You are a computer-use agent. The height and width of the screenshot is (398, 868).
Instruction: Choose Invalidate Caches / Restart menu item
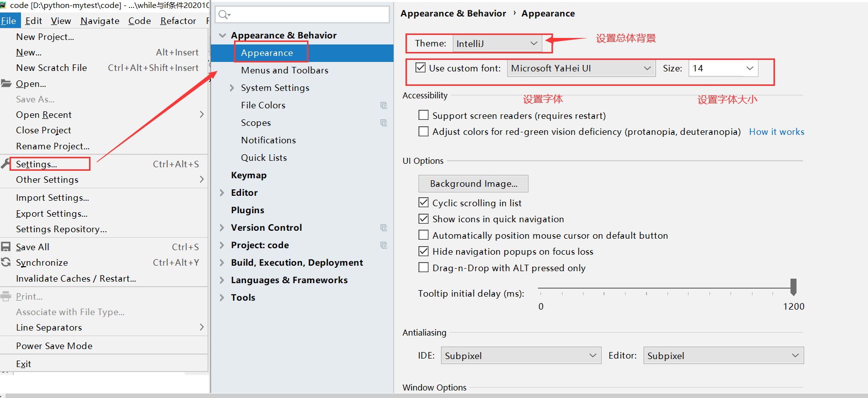click(76, 279)
